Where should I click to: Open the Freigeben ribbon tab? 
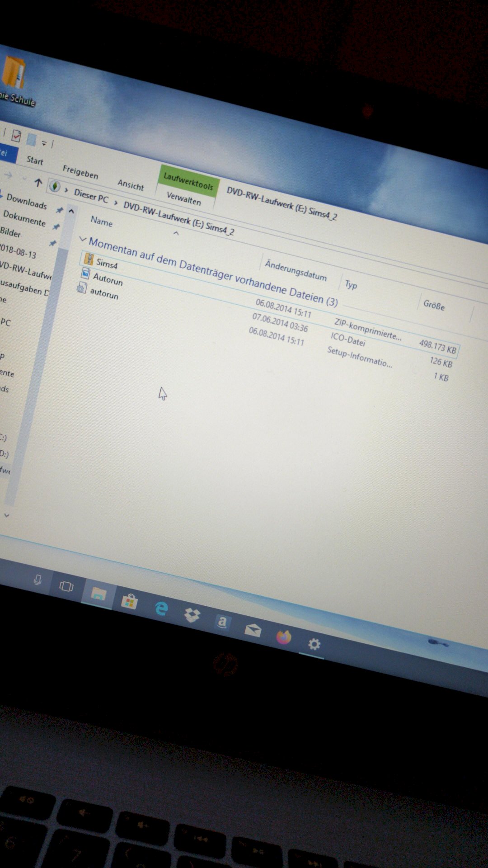point(80,172)
